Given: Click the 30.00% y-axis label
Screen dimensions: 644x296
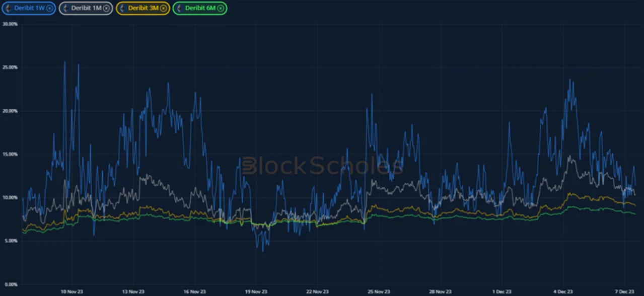Looking at the screenshot, I should [11, 24].
